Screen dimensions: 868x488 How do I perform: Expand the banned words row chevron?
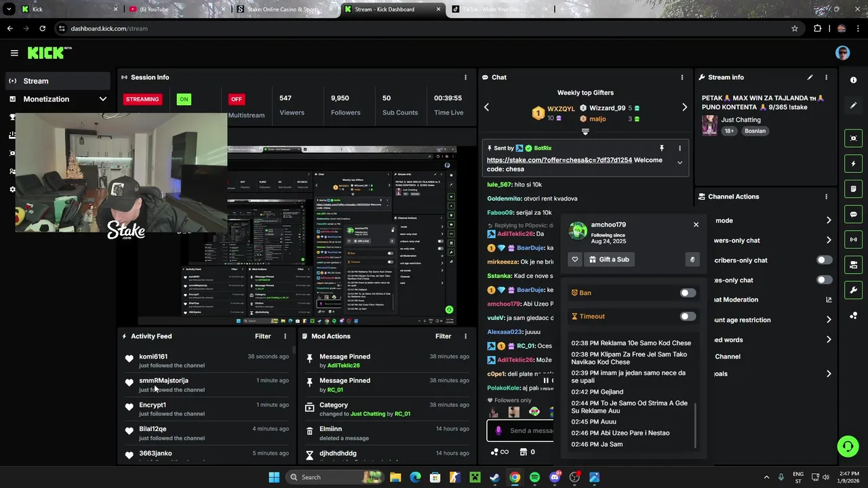click(x=828, y=340)
